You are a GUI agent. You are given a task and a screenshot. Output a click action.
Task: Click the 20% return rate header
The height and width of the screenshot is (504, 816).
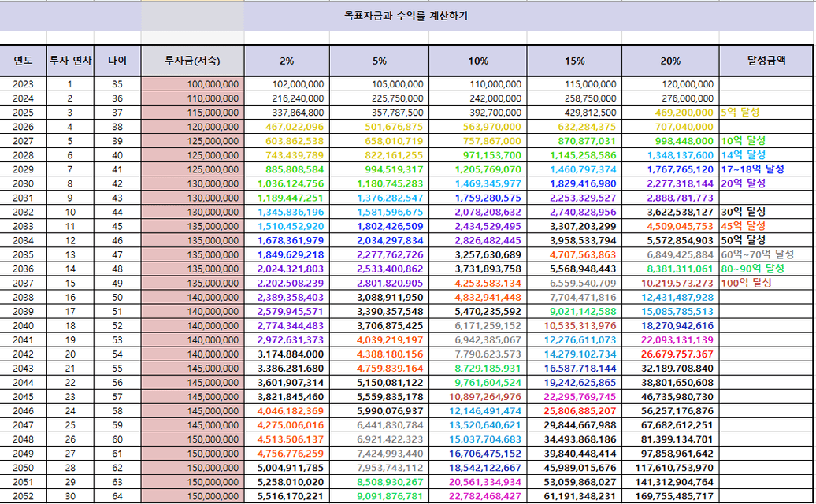(669, 61)
